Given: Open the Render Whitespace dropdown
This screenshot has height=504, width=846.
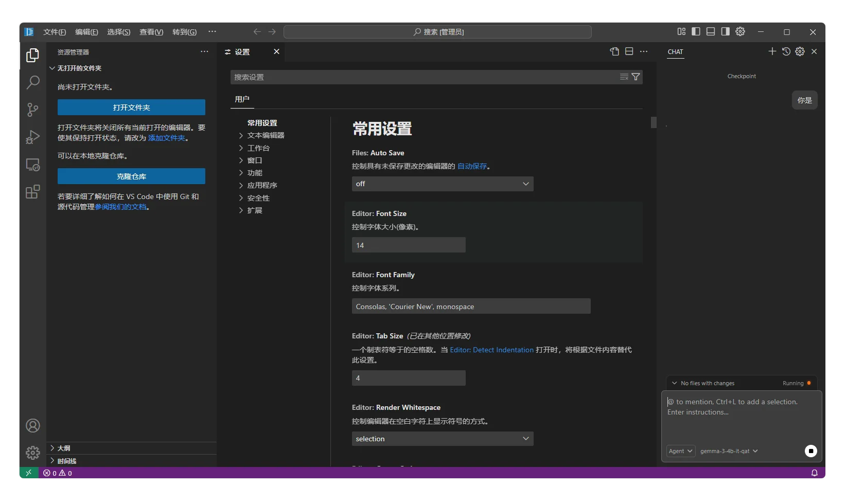Looking at the screenshot, I should pos(443,439).
